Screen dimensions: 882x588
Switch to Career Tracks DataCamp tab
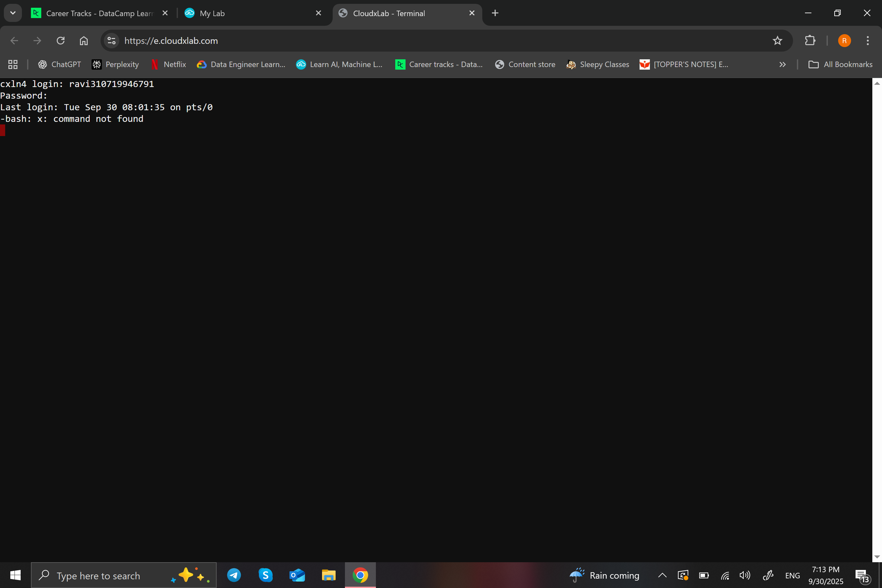click(x=99, y=14)
